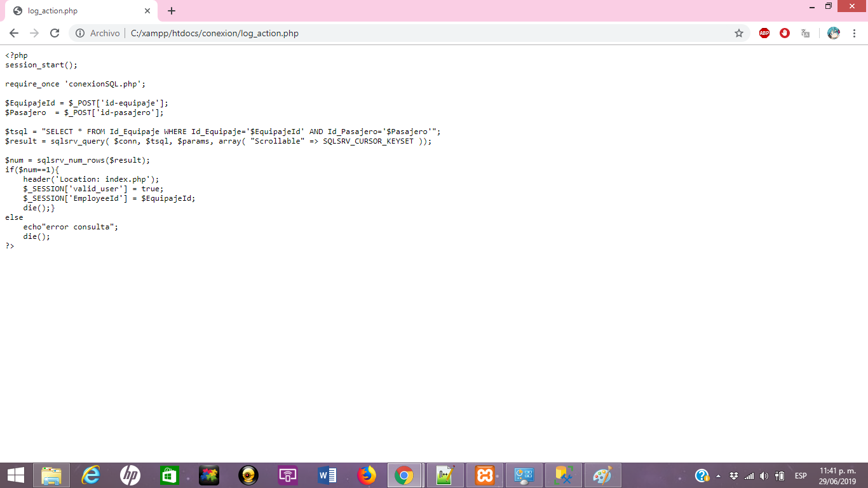868x488 pixels.
Task: Click the if($num==1){ line
Action: [32, 170]
